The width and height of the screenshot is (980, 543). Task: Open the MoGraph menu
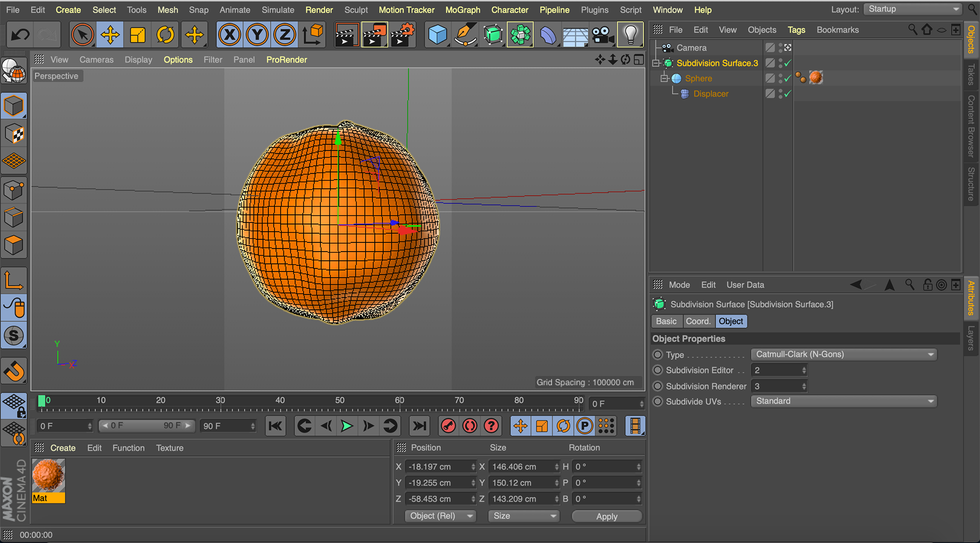point(462,10)
